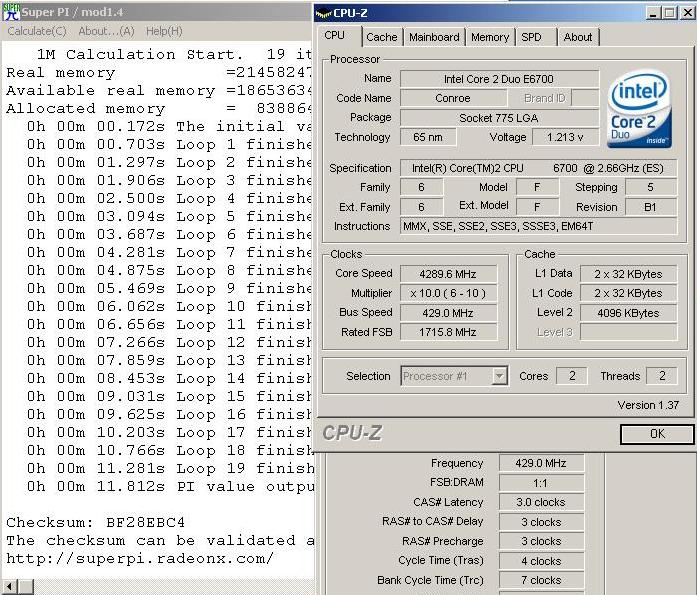Click the Revision value B1

click(x=651, y=207)
